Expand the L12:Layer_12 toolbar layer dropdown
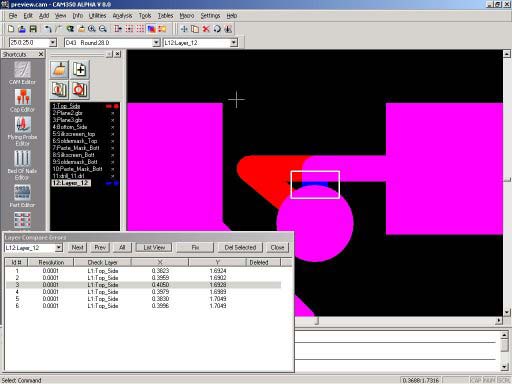 tap(234, 43)
